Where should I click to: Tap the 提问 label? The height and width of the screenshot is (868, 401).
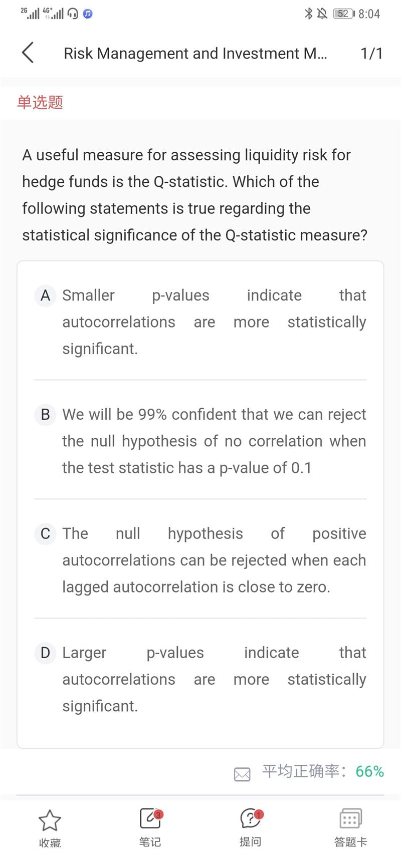250,842
